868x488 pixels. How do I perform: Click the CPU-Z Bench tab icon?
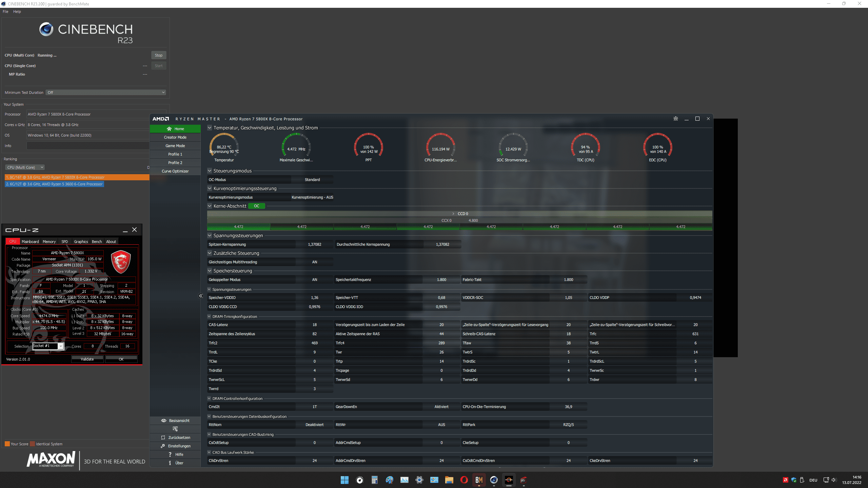point(97,241)
